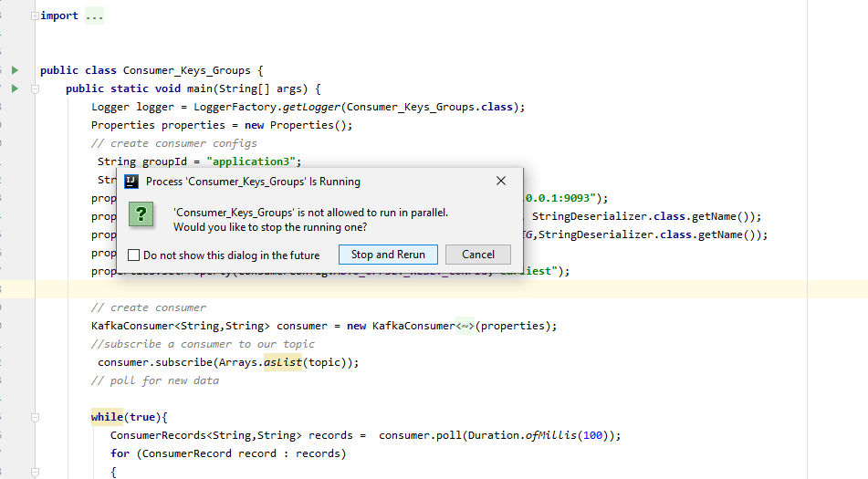Run class Consumer_Keys_Groups via gutter arrow

coord(15,70)
